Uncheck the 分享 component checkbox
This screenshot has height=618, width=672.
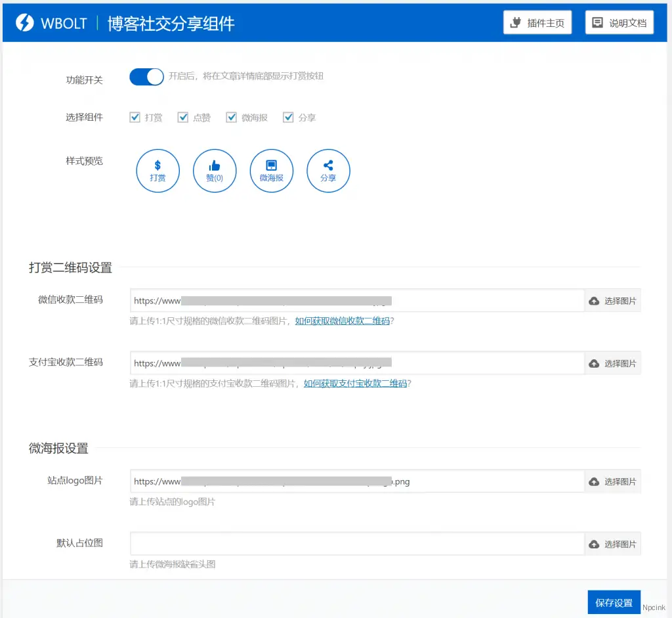(288, 117)
